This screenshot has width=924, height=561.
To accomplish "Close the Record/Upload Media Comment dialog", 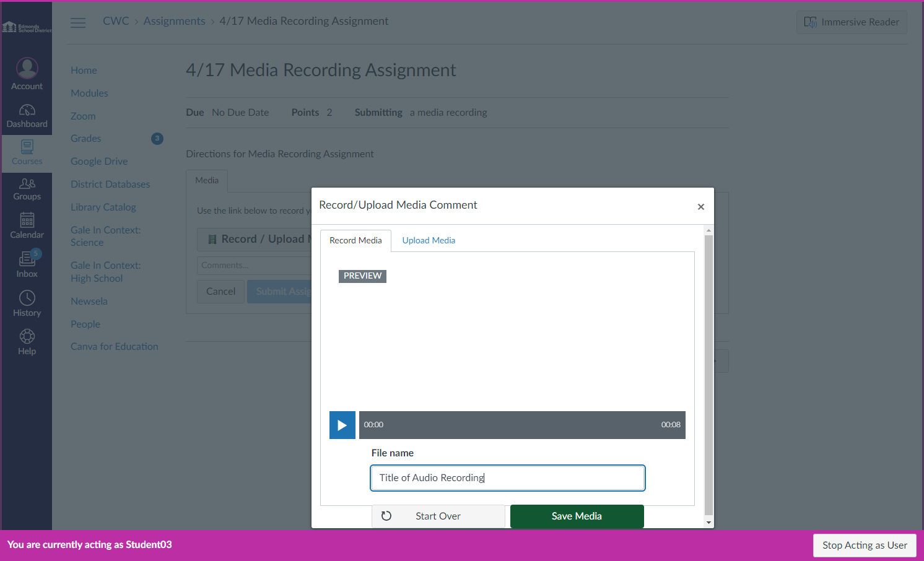I will [x=701, y=207].
